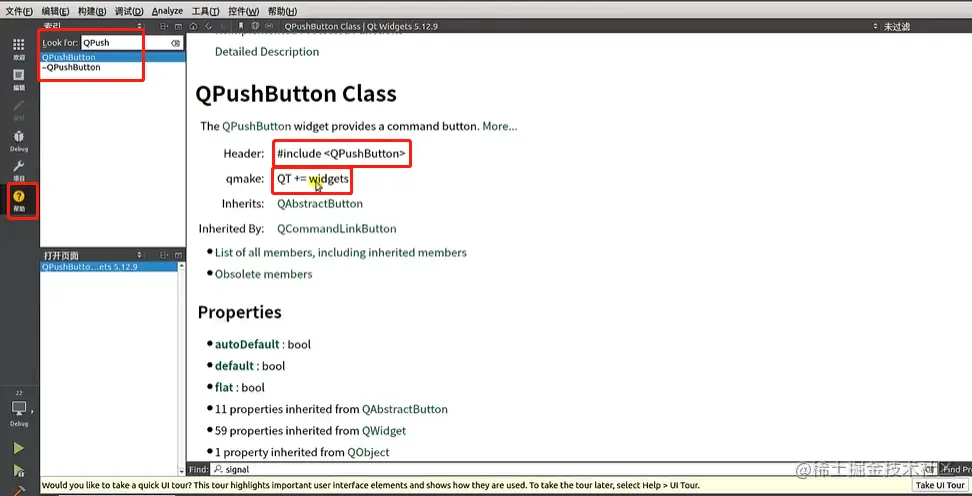Select QPushButton in index results
972x496 pixels.
112,57
